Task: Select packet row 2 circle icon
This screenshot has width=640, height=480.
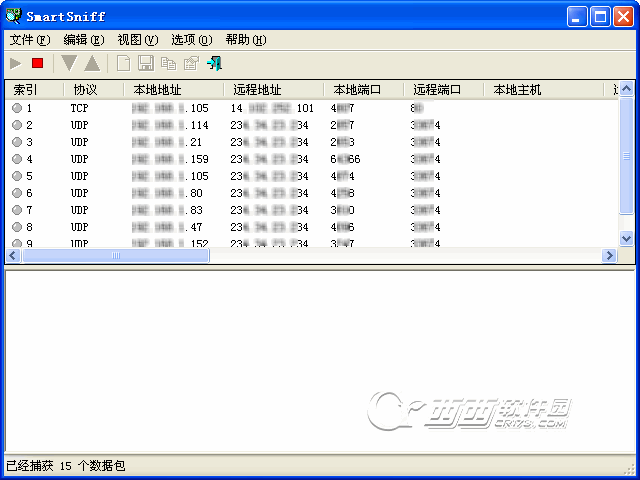Action: [x=17, y=125]
